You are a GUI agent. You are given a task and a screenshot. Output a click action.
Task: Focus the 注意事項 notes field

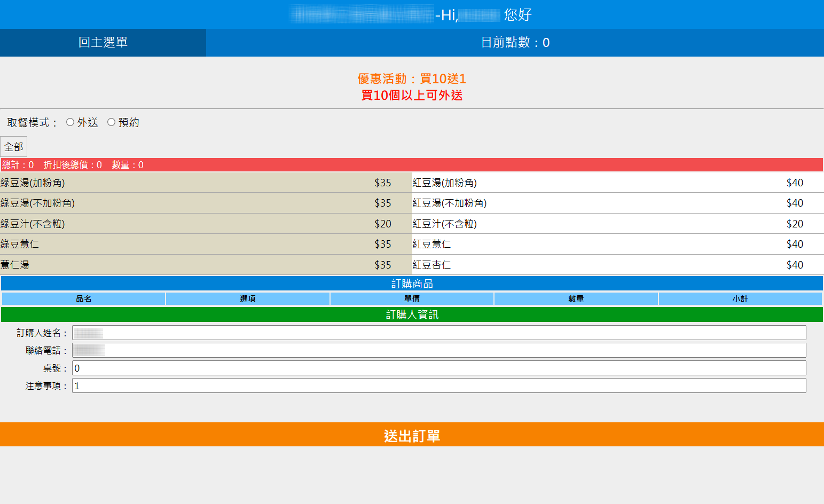point(439,385)
